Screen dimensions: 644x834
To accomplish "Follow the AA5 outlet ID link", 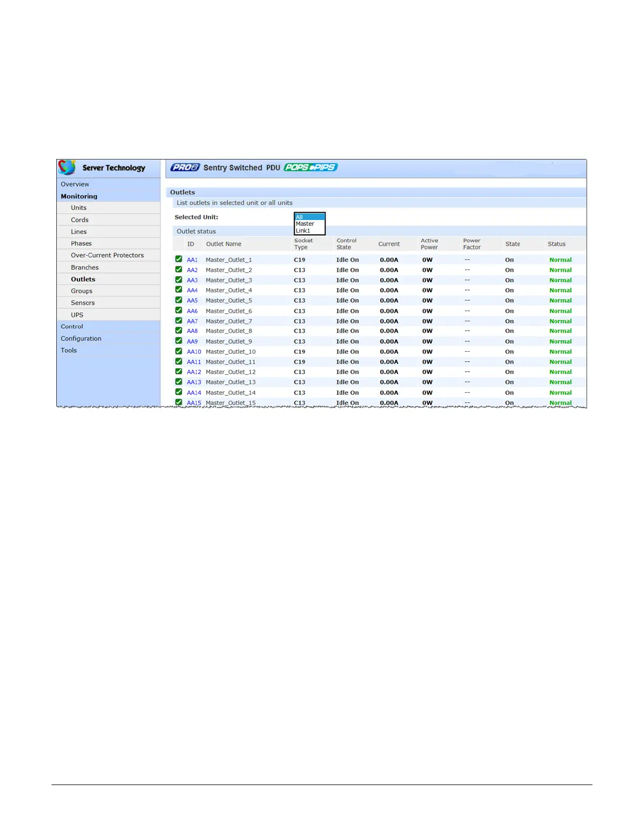I will click(x=192, y=301).
